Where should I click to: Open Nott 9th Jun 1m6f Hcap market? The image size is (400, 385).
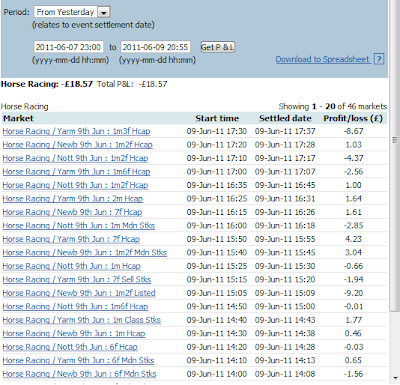[75, 307]
